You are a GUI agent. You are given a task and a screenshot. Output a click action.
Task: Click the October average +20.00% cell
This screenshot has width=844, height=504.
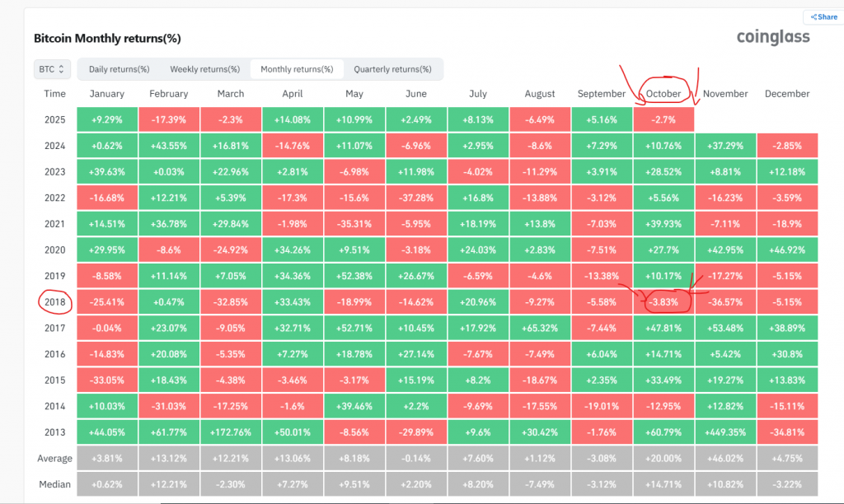point(663,459)
